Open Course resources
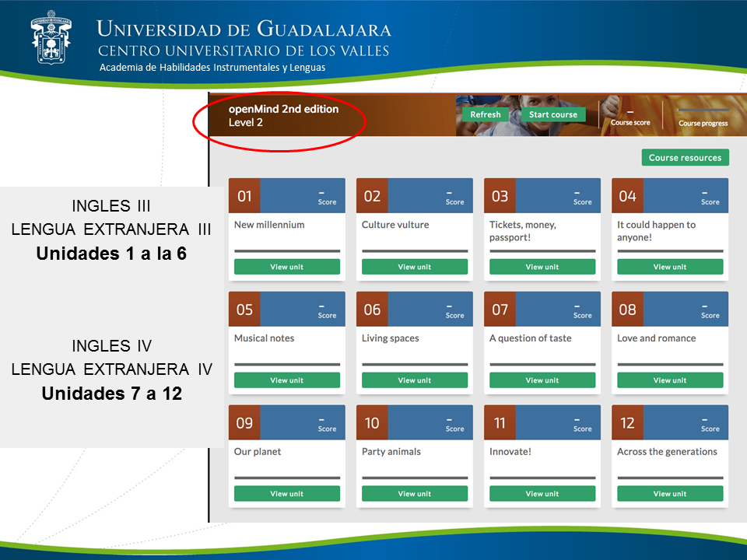Viewport: 747px width, 560px height. 685,158
